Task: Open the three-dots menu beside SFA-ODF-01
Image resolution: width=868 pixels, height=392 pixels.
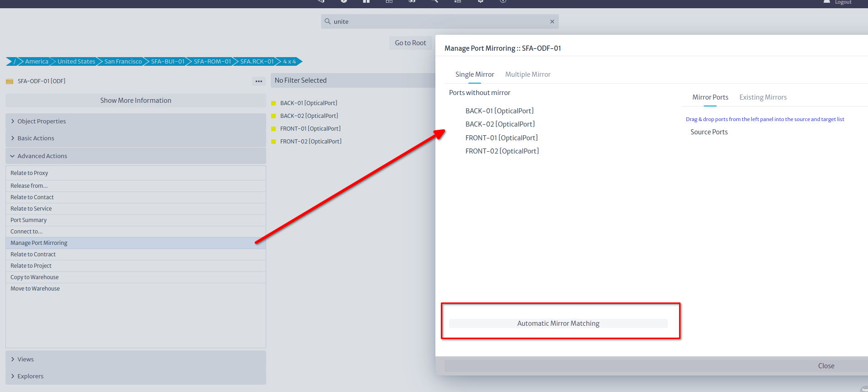Action: [x=259, y=81]
